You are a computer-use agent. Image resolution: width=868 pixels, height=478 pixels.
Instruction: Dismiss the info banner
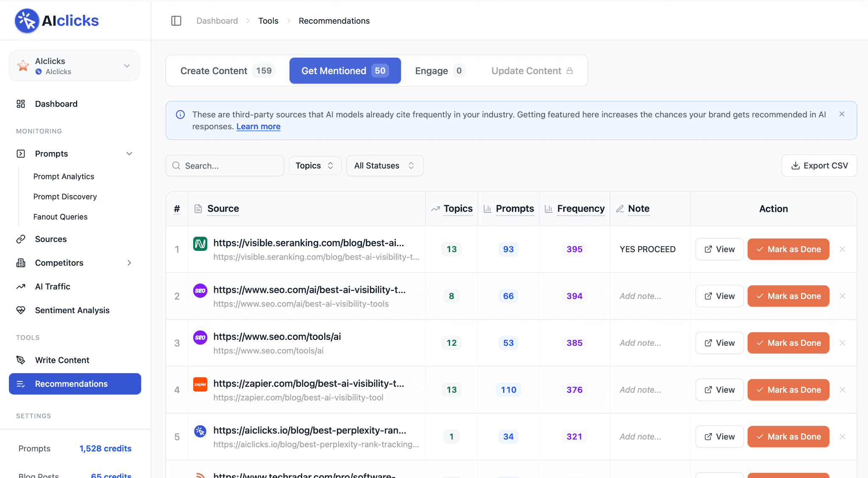coord(842,114)
